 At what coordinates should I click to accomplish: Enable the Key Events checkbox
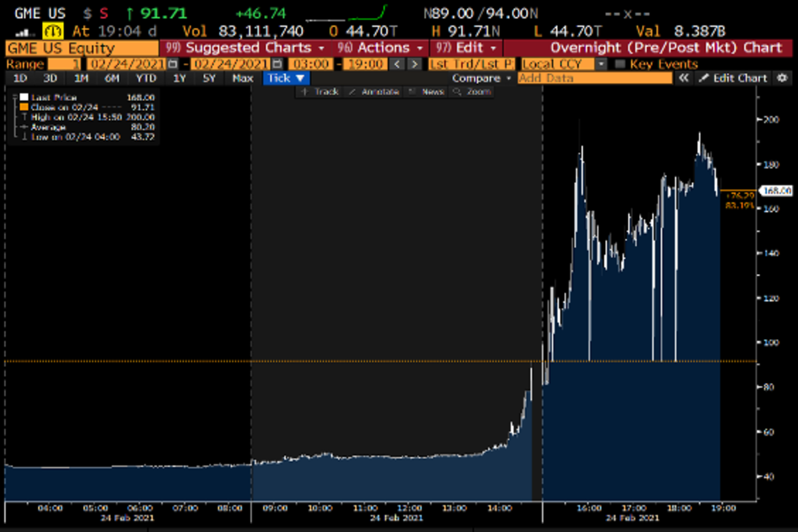coord(620,65)
